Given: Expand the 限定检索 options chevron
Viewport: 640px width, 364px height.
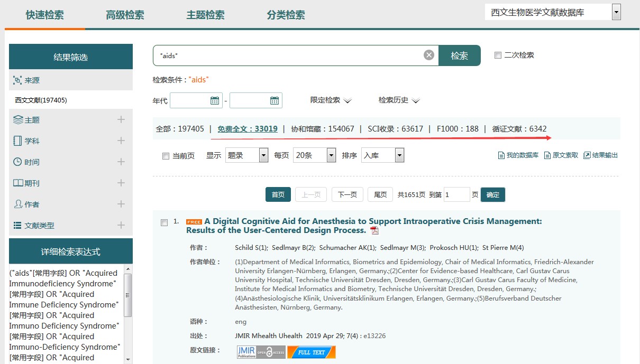Looking at the screenshot, I should point(348,100).
